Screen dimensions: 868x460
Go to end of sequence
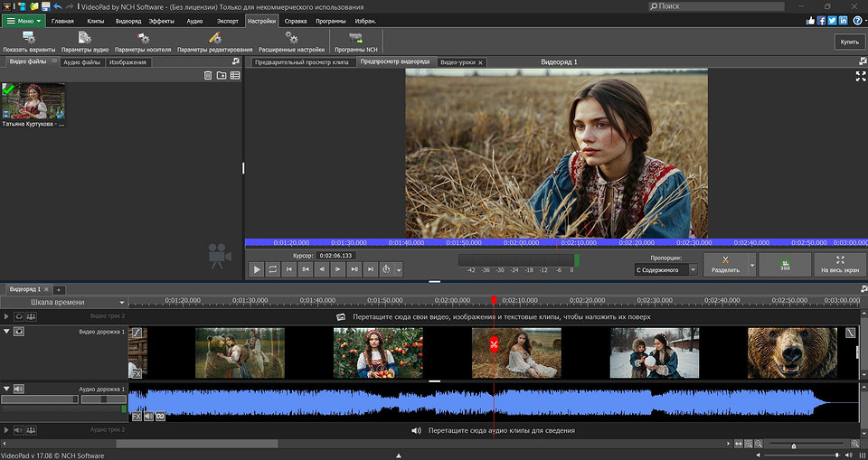point(371,269)
